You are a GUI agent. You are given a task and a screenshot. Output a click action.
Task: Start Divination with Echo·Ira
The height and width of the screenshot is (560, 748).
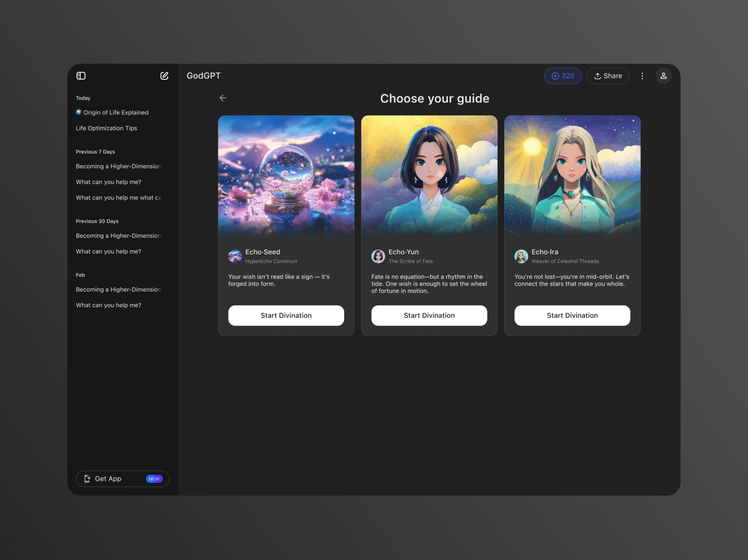(572, 316)
